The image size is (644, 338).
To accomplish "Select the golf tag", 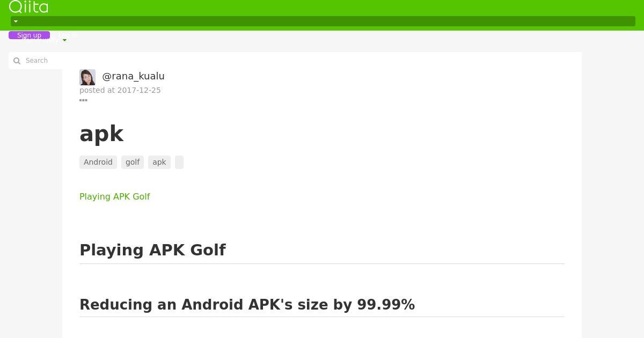I will [133, 162].
